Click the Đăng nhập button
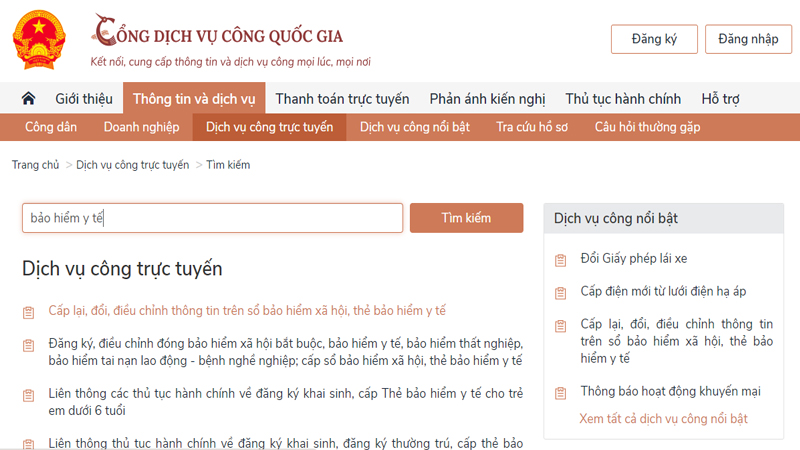This screenshot has height=450, width=800. (748, 39)
